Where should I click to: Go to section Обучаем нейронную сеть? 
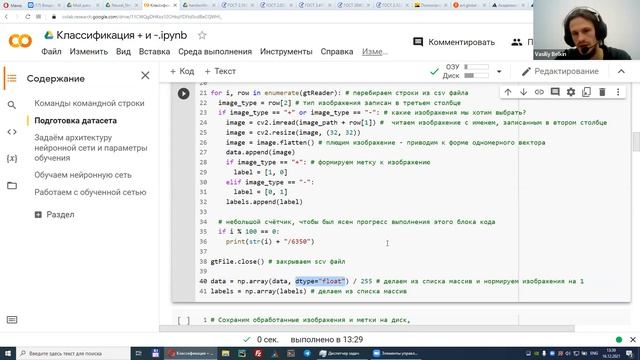click(83, 175)
